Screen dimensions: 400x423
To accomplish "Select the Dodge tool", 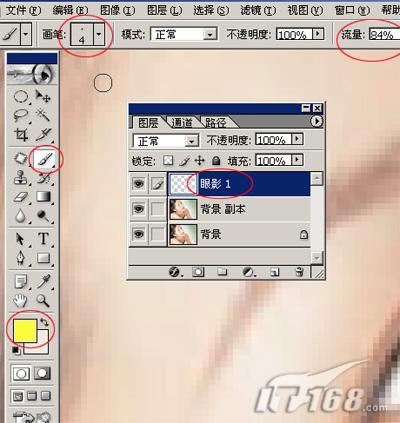I will coord(43,216).
